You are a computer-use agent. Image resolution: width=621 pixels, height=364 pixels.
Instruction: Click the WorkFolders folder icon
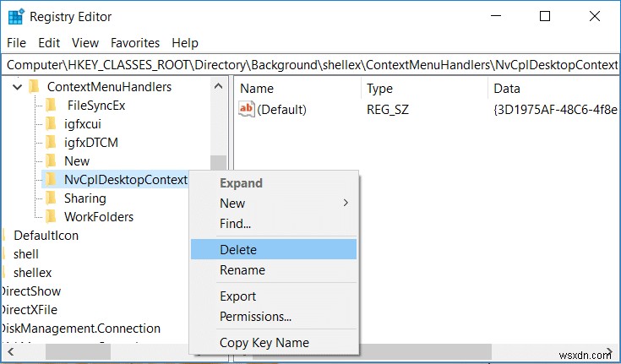coord(52,217)
